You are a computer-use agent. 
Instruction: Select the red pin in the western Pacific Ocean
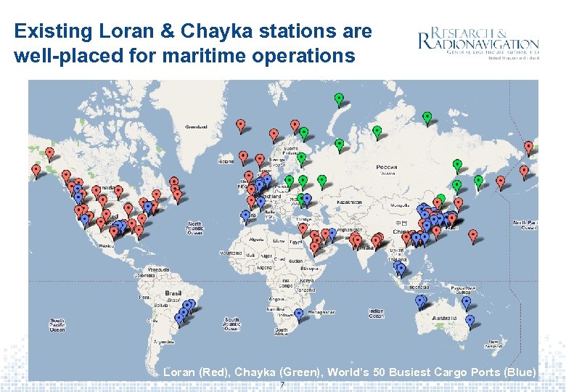click(x=473, y=237)
